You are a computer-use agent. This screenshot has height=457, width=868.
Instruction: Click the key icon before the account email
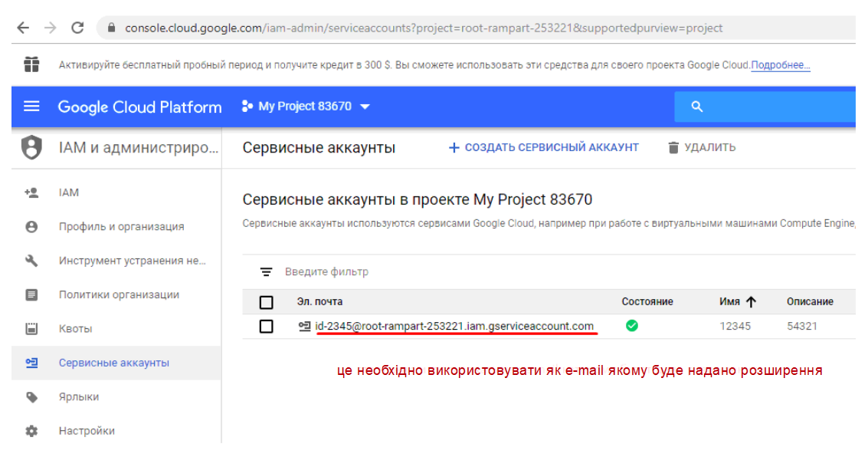(304, 327)
